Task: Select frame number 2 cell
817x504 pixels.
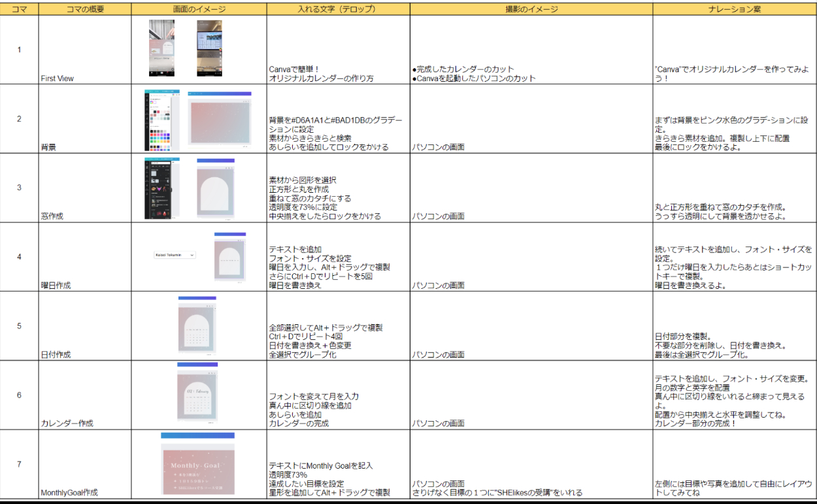Action: click(20, 119)
